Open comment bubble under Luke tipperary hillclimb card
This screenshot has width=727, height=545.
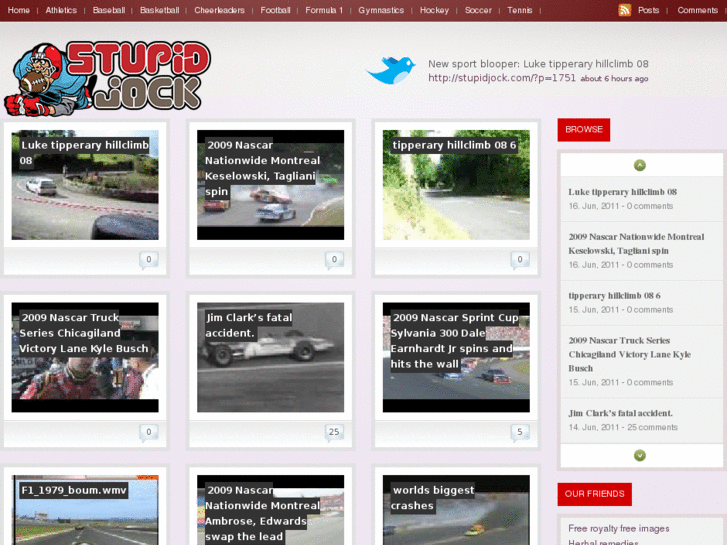tap(149, 260)
